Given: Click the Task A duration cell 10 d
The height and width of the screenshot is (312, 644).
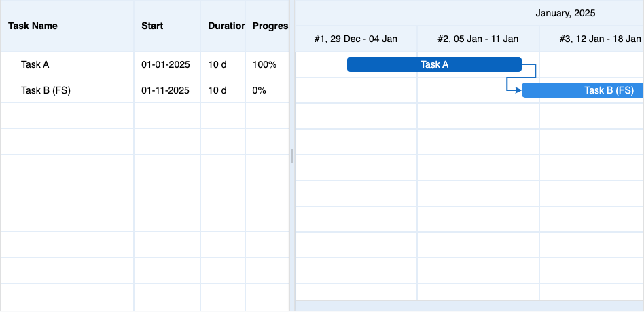Looking at the screenshot, I should coord(217,65).
